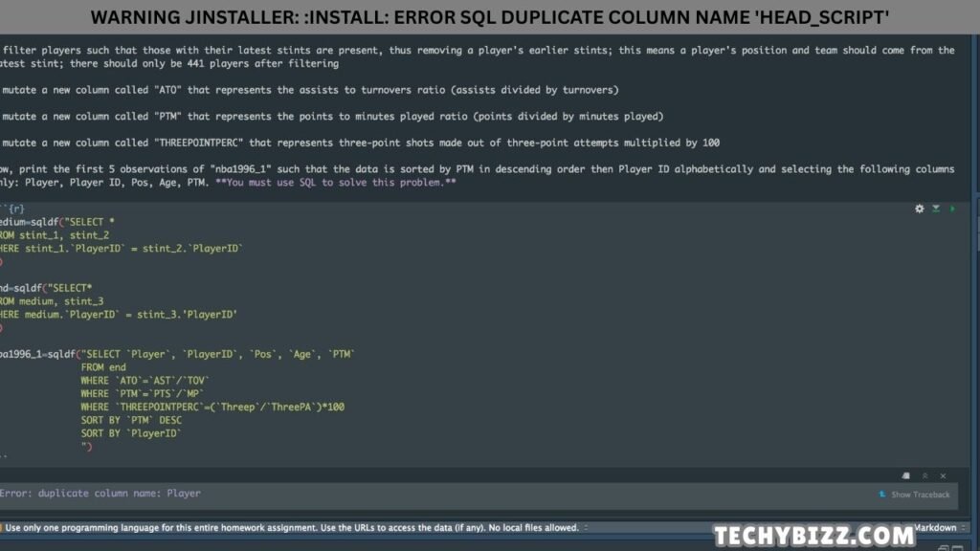Click the Show Traceback link

(x=921, y=495)
